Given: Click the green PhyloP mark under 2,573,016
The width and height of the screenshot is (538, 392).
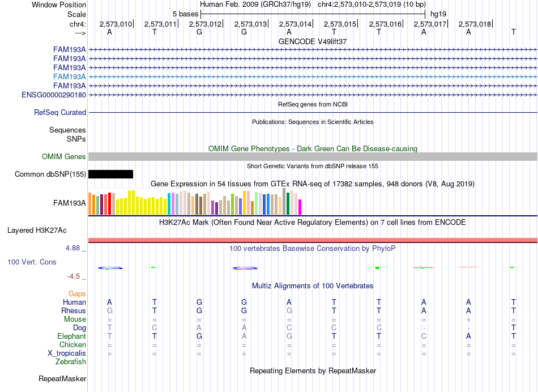Looking at the screenshot, I should 377,267.
